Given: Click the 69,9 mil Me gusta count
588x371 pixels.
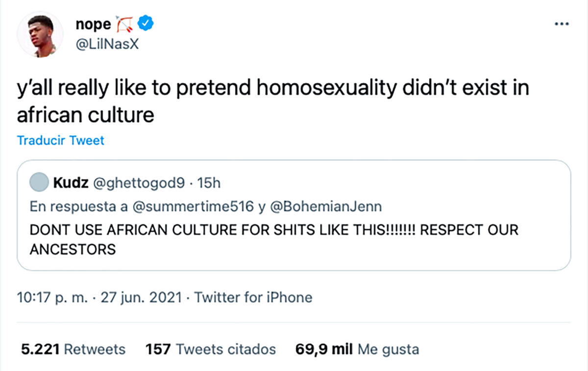Looking at the screenshot, I should (x=357, y=349).
